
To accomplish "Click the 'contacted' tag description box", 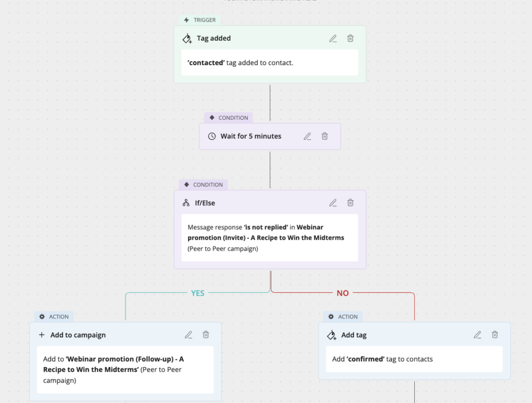I will (270, 63).
